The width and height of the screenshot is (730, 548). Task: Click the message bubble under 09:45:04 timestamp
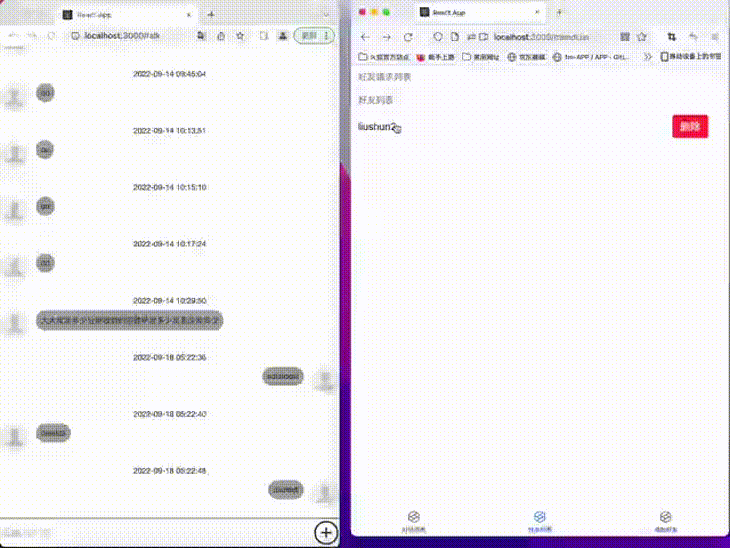coord(45,93)
